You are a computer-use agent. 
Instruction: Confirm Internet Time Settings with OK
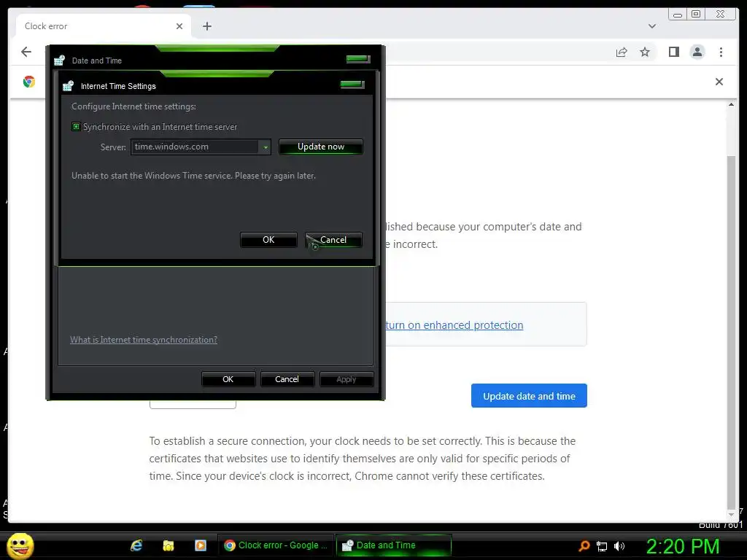[268, 240]
